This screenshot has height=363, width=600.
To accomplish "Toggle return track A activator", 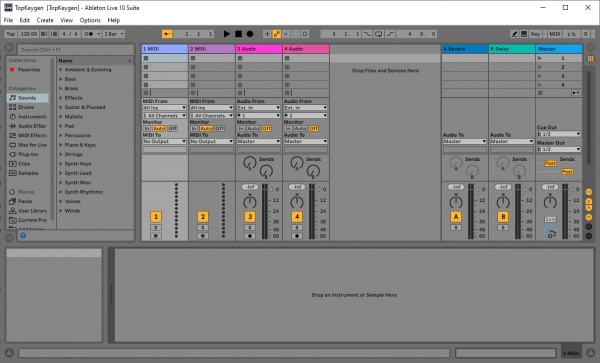I will click(456, 217).
